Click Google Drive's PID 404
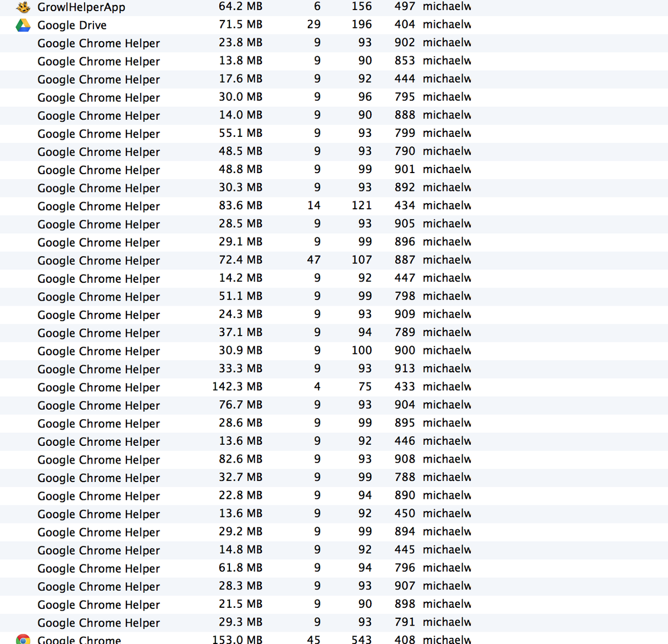 (x=405, y=24)
